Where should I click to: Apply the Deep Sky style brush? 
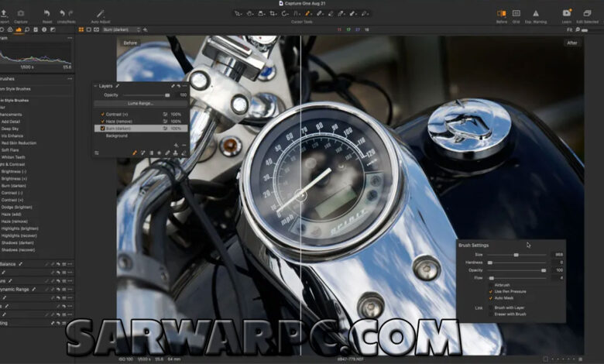click(x=10, y=129)
